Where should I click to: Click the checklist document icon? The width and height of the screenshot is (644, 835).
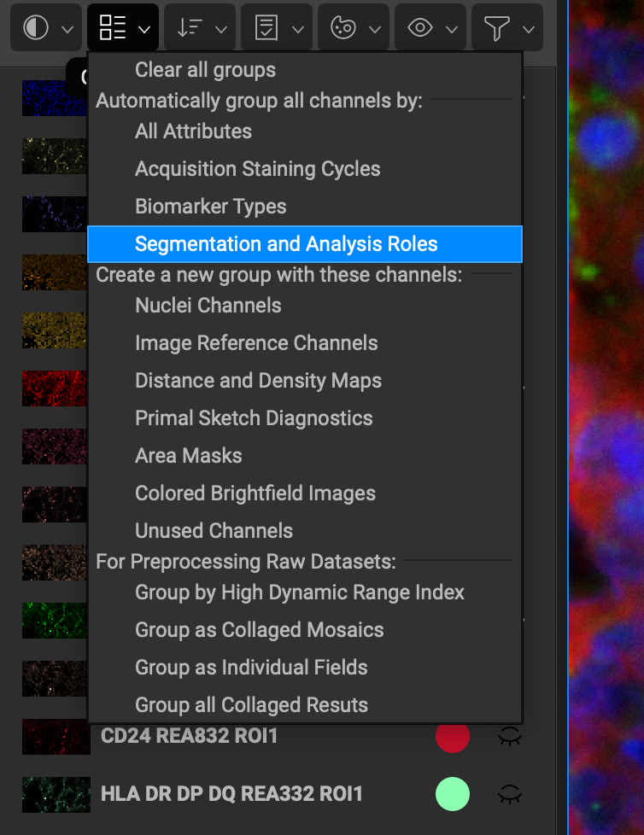pos(266,27)
